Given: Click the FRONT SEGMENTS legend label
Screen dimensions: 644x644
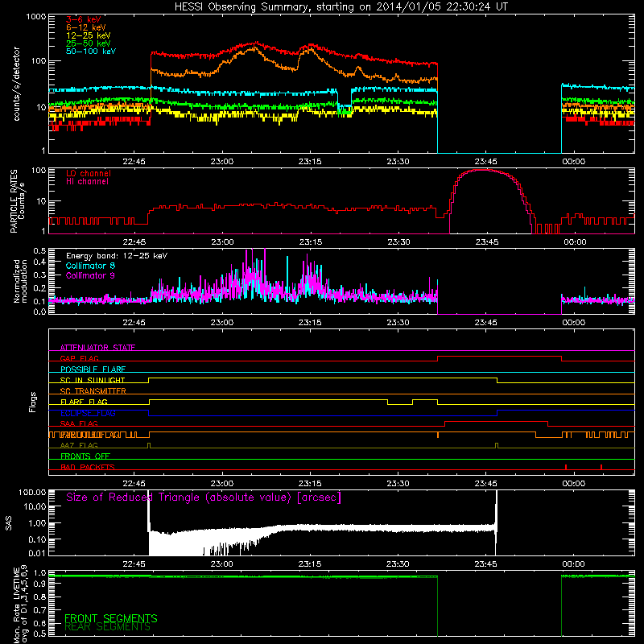Looking at the screenshot, I should pos(111,618).
